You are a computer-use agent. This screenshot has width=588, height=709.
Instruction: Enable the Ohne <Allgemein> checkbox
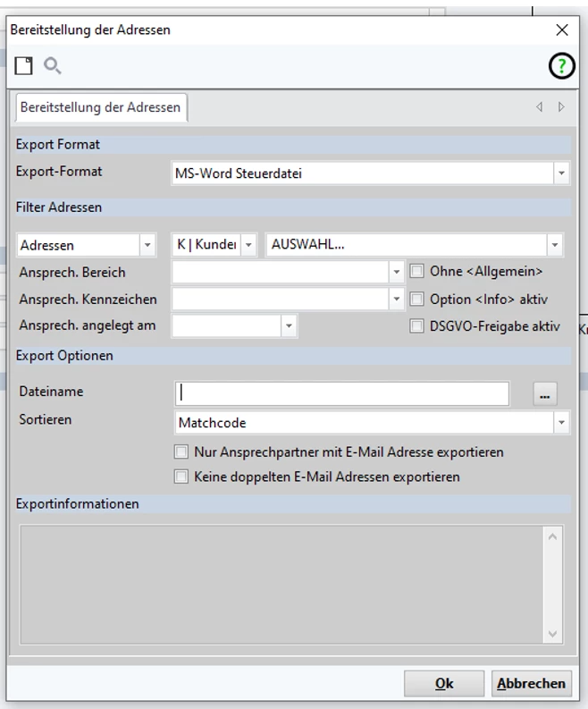tap(416, 271)
